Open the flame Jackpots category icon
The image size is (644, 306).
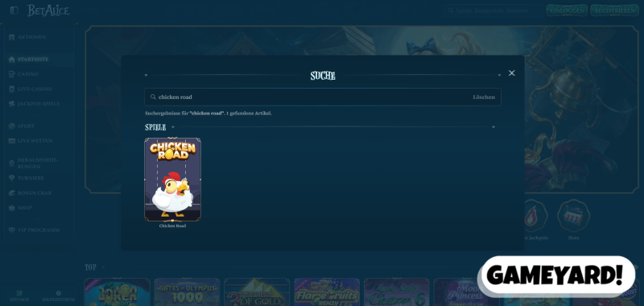[x=532, y=217]
